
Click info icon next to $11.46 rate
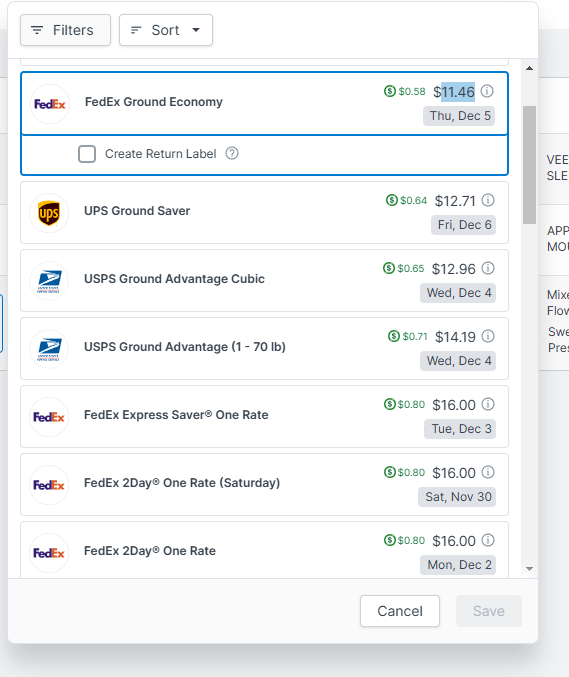coord(487,92)
